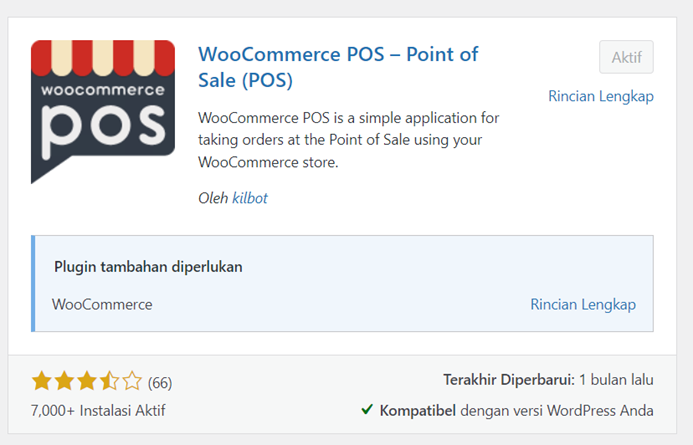Click the WooCommerce POS plugin logo
Image resolution: width=693 pixels, height=445 pixels.
click(x=103, y=112)
